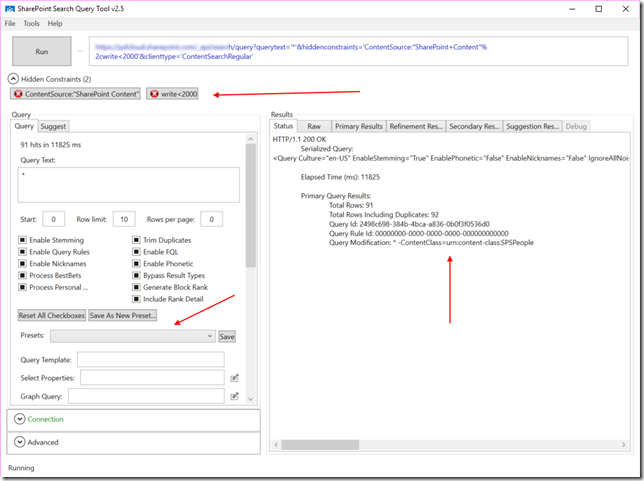This screenshot has width=644, height=481.
Task: Toggle Process BestBets checkbox
Action: pyautogui.click(x=23, y=275)
